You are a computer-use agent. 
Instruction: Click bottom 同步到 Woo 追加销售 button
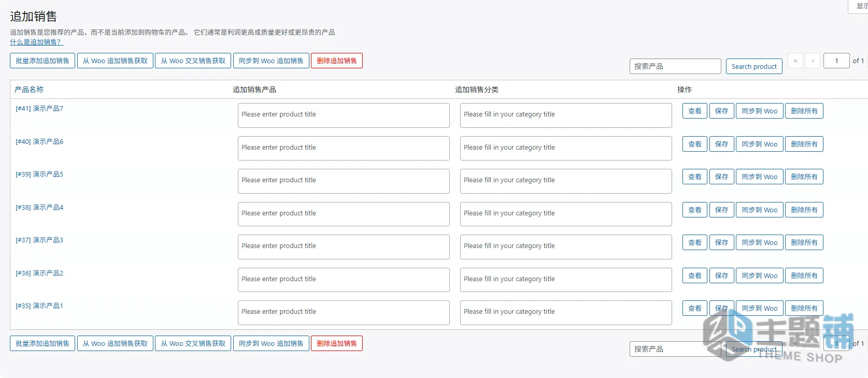point(271,343)
